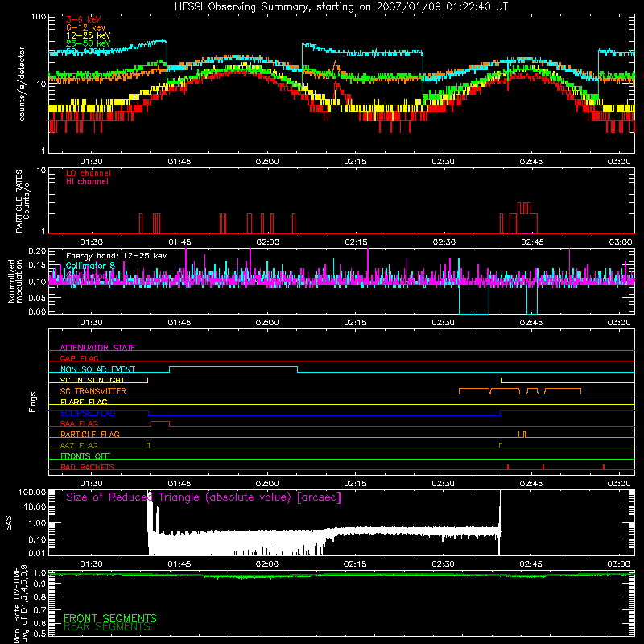This screenshot has width=644, height=644.
Task: Click the Normalized modulation axis label
Action: click(15, 281)
